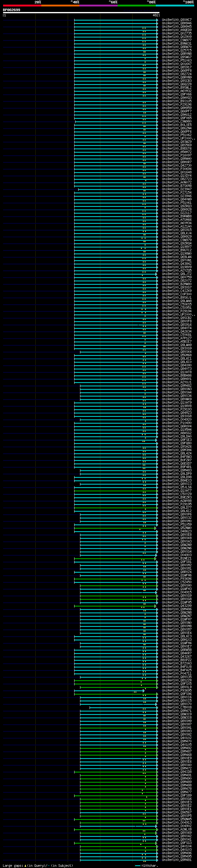Image resolution: width=197 pixels, height=868 pixels.
Task: Choose the UniRef100_Q8S917 entry
Action: (177, 67)
